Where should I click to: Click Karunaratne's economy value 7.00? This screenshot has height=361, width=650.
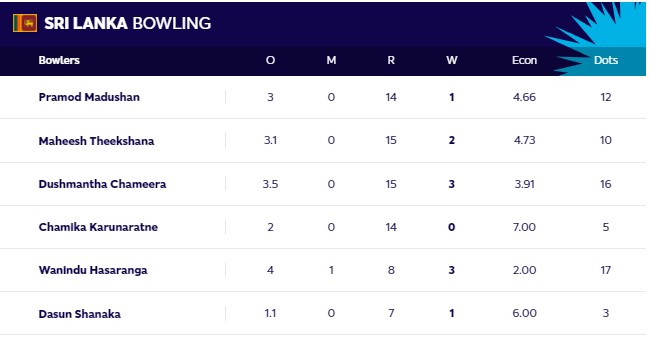point(524,227)
